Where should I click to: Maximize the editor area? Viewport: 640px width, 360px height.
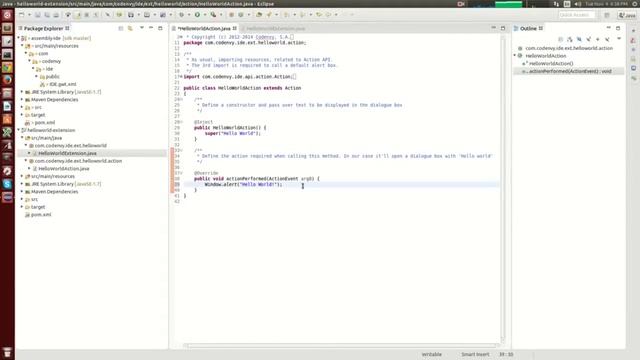pyautogui.click(x=503, y=28)
